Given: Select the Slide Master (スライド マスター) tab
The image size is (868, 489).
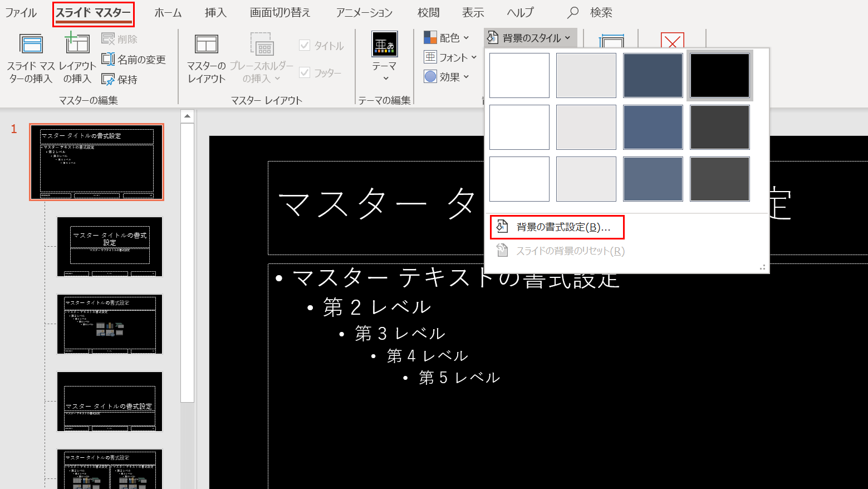Looking at the screenshot, I should click(94, 13).
